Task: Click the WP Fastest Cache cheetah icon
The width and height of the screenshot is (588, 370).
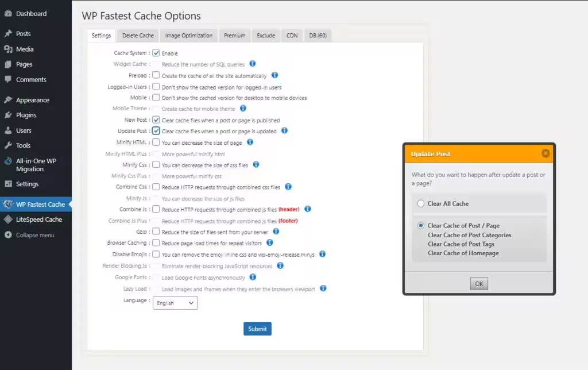Action: coord(8,204)
